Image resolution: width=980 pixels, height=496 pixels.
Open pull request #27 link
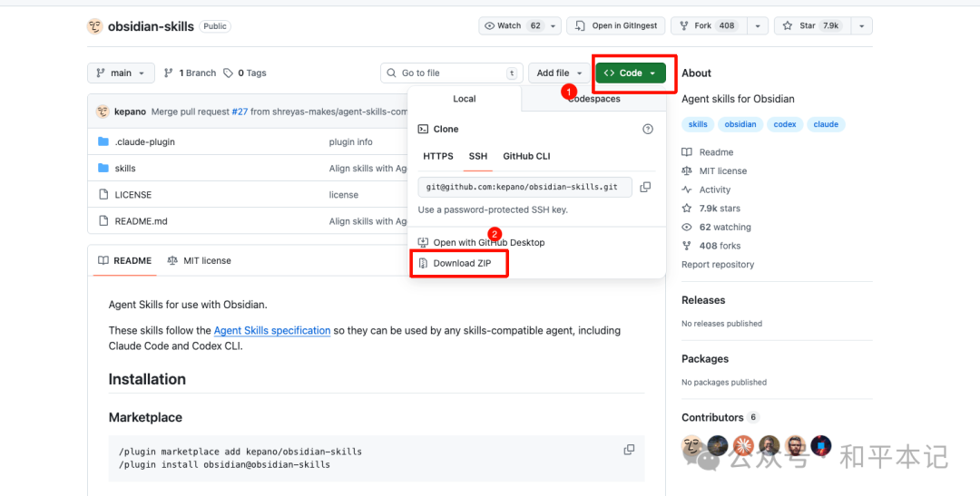tap(240, 112)
